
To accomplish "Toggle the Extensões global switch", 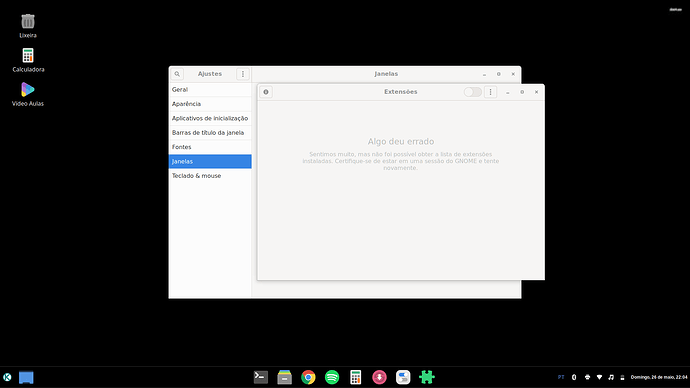I will 473,92.
